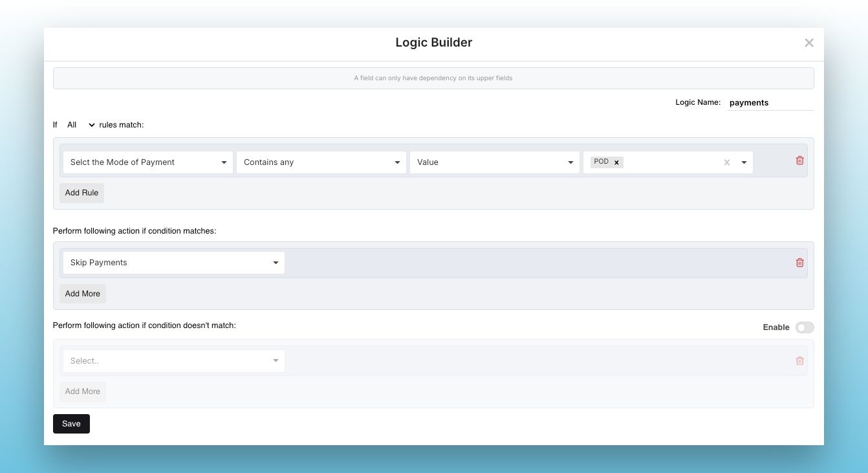Open the Select.. action dropdown

coord(173,361)
